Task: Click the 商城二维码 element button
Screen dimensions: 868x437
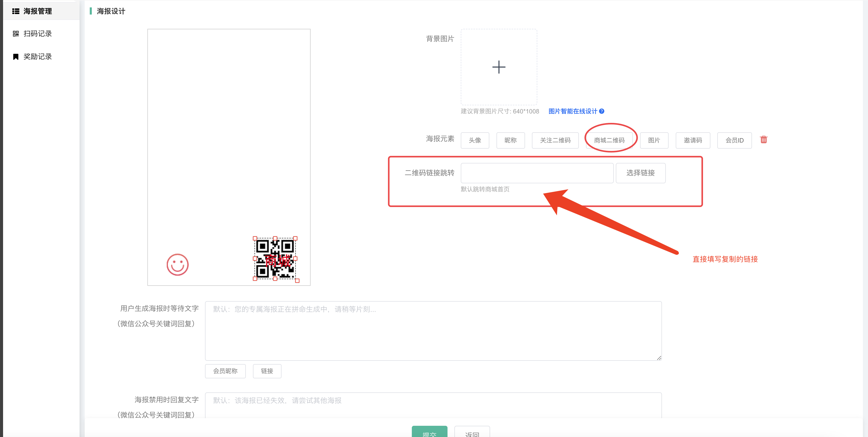Action: pos(609,140)
